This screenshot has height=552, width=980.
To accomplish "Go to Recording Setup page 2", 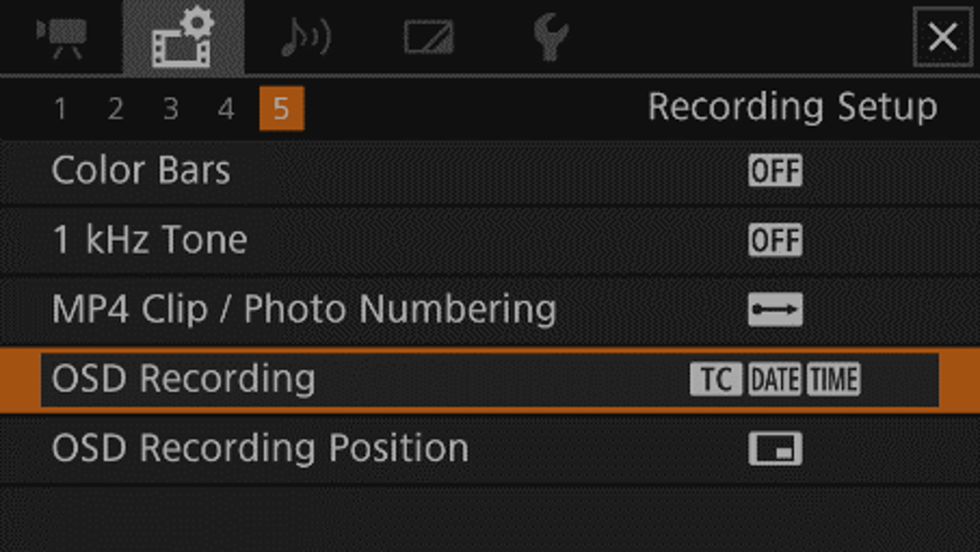I will (115, 109).
